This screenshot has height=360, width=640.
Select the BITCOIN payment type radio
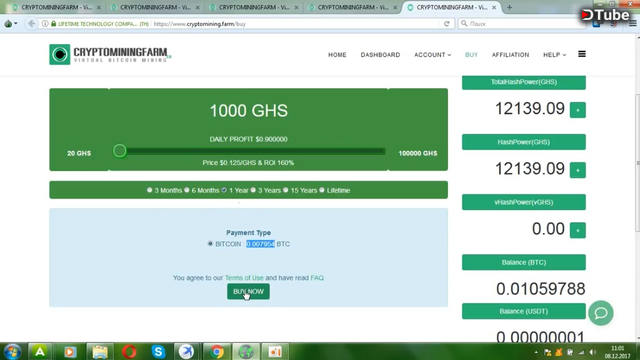tap(210, 244)
